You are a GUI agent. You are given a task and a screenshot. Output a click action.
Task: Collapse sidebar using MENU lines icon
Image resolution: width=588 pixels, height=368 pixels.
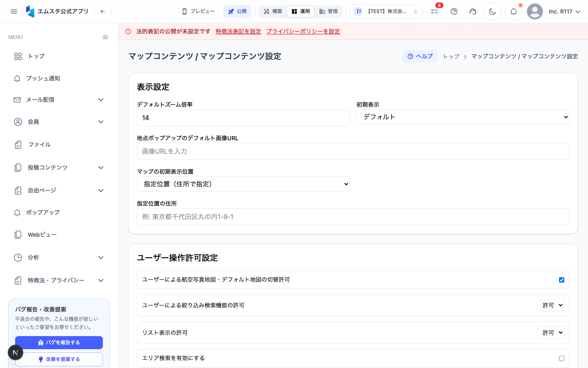click(x=105, y=37)
